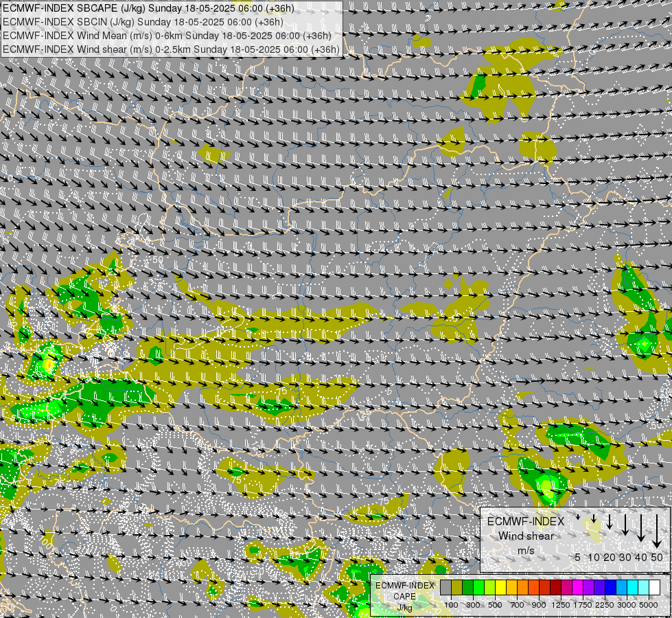Image resolution: width=672 pixels, height=618 pixels.
Task: Click the Wind shear 0-2.5km title line
Action: 171,49
